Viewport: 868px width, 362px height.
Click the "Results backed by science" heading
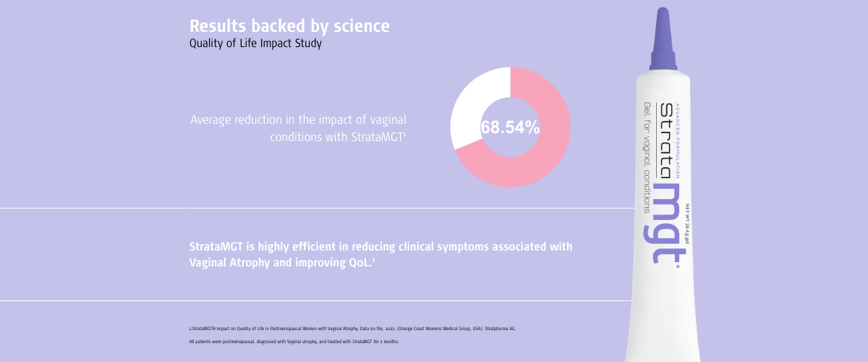[x=289, y=26]
